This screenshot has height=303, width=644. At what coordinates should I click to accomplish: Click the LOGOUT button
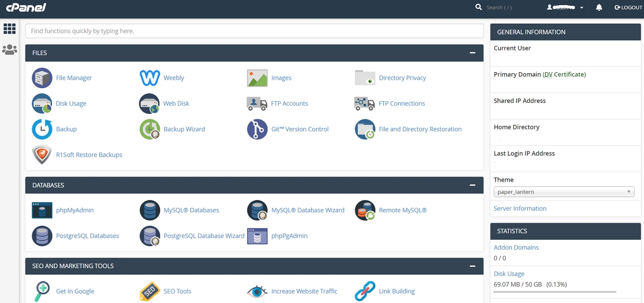(628, 8)
